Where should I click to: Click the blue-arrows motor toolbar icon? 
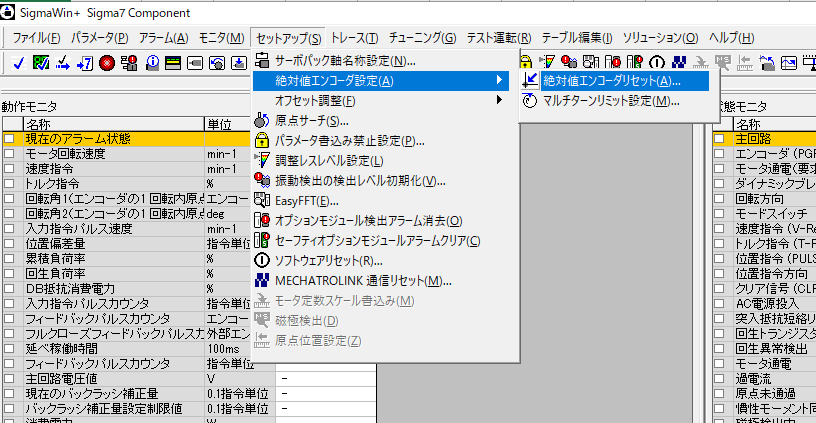(767, 62)
